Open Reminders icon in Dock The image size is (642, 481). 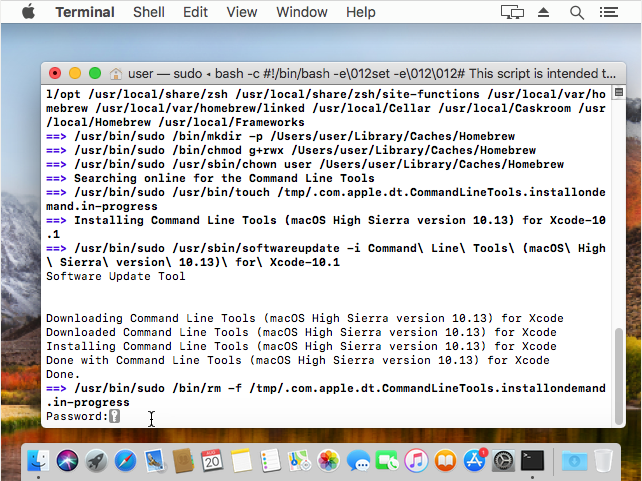[x=270, y=461]
